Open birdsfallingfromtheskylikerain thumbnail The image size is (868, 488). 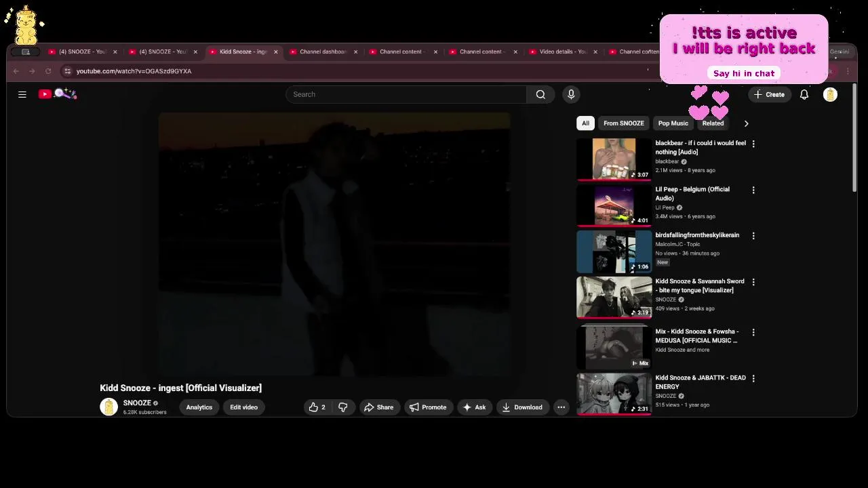click(x=614, y=251)
